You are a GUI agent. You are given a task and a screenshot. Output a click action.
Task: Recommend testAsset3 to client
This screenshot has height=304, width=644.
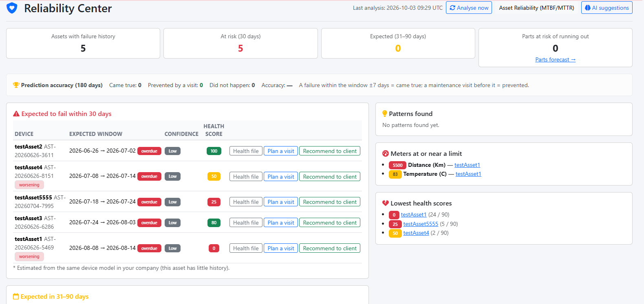click(330, 223)
